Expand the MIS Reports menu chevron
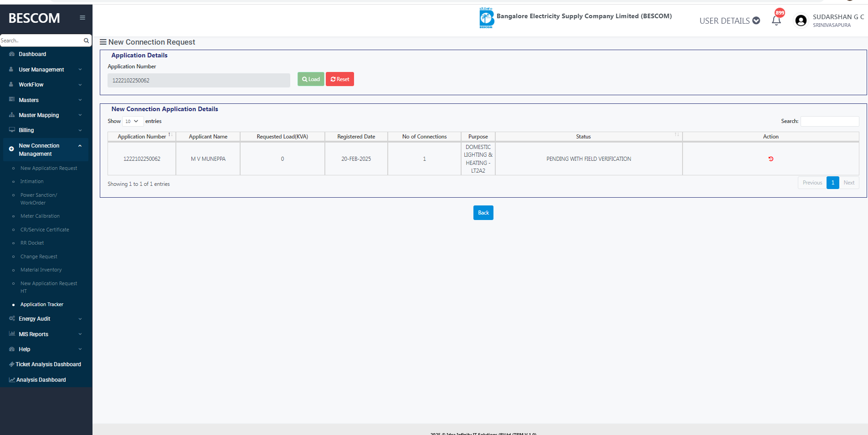This screenshot has width=868, height=435. point(80,334)
